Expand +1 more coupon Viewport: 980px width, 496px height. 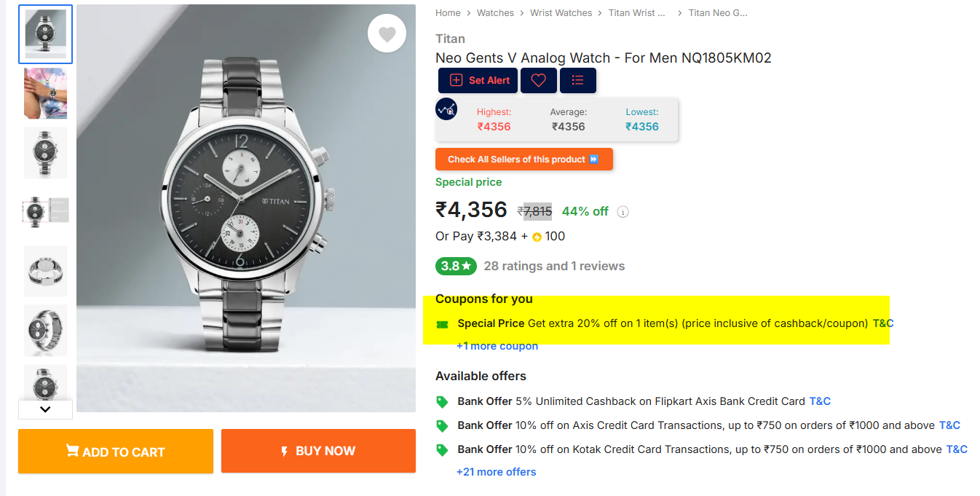click(497, 346)
